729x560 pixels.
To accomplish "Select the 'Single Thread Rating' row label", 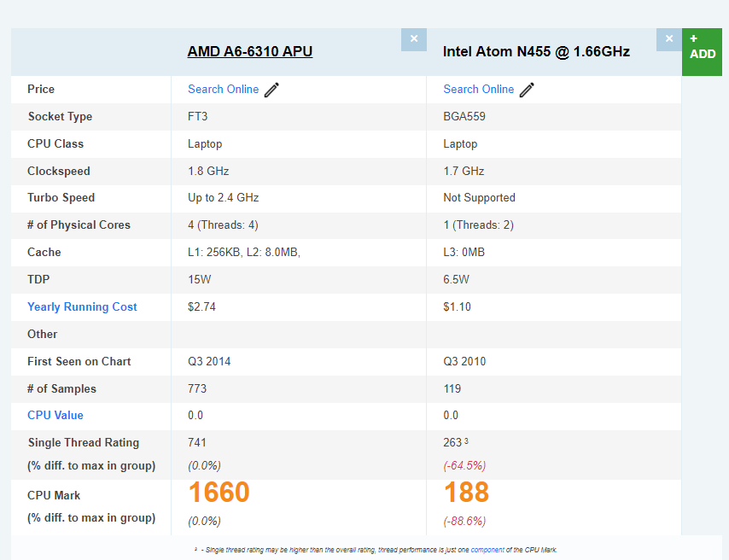I will (83, 442).
